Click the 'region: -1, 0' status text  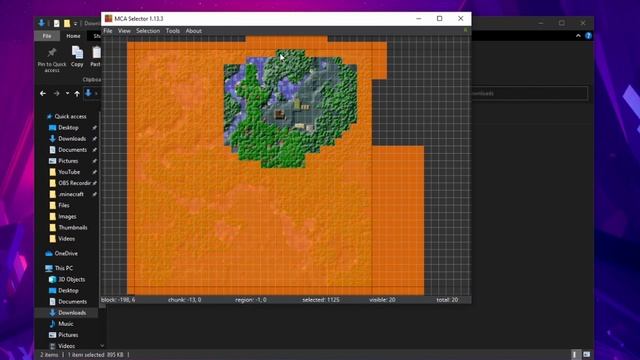pos(251,300)
